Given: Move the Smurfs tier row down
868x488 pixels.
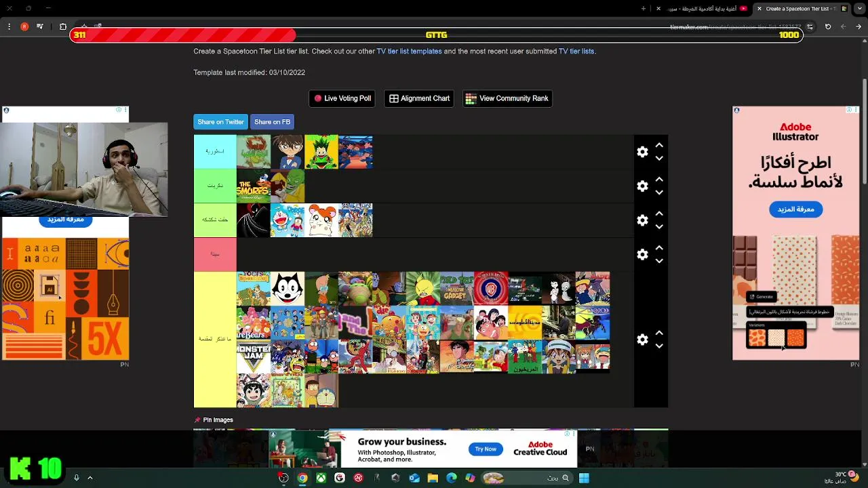Looking at the screenshot, I should (659, 192).
